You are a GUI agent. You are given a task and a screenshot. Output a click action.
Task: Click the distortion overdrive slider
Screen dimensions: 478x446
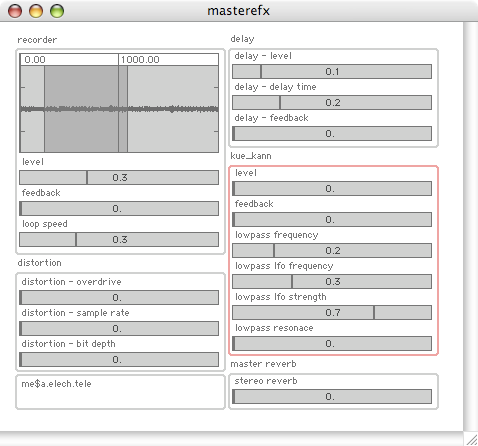(119, 297)
